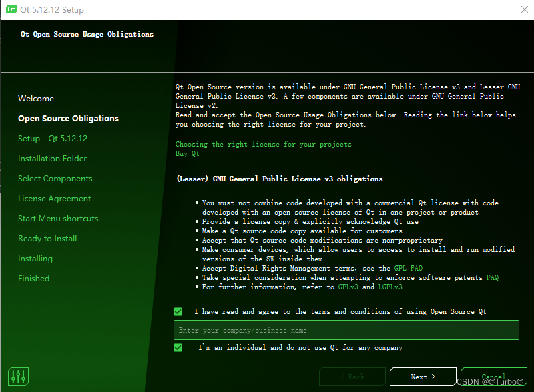Open the Buy Qt link
The height and width of the screenshot is (392, 534).
point(188,154)
